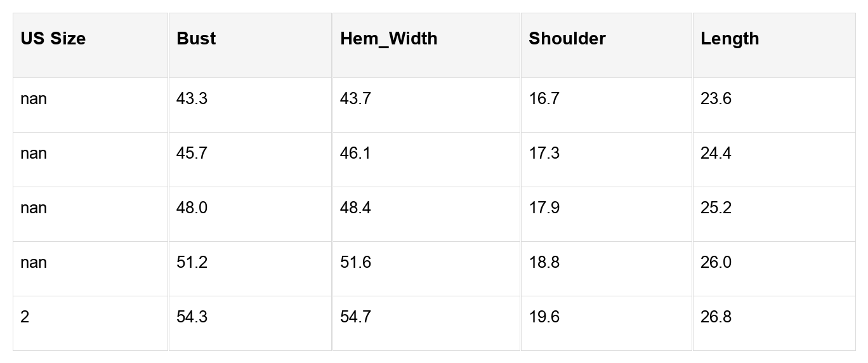The height and width of the screenshot is (363, 868).
Task: Click the Shoulder column header
Action: point(567,39)
